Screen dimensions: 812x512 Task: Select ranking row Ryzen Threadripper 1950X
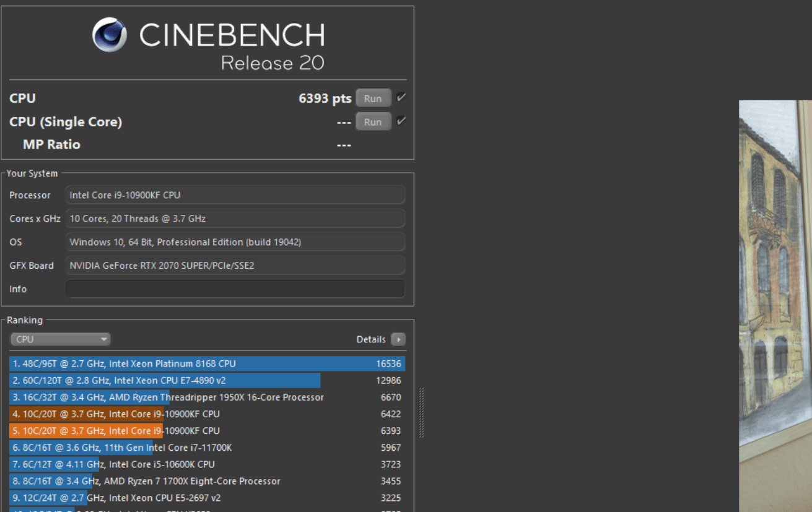207,397
